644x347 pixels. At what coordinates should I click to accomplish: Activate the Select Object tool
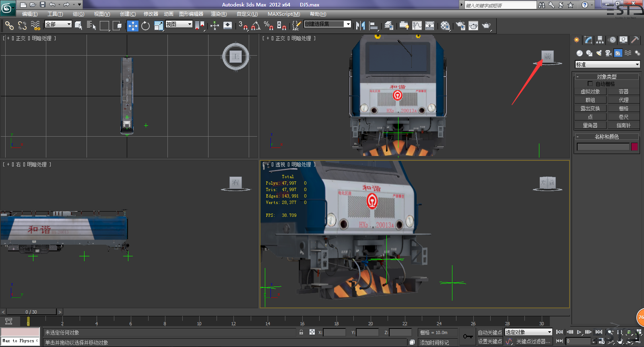pyautogui.click(x=78, y=26)
